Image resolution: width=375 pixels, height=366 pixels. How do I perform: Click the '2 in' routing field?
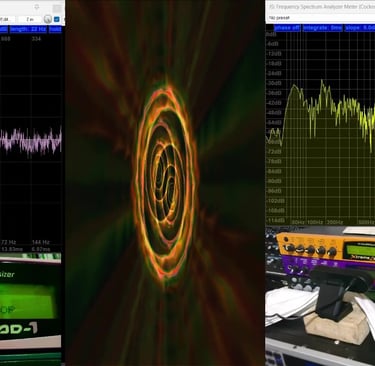click(30, 19)
